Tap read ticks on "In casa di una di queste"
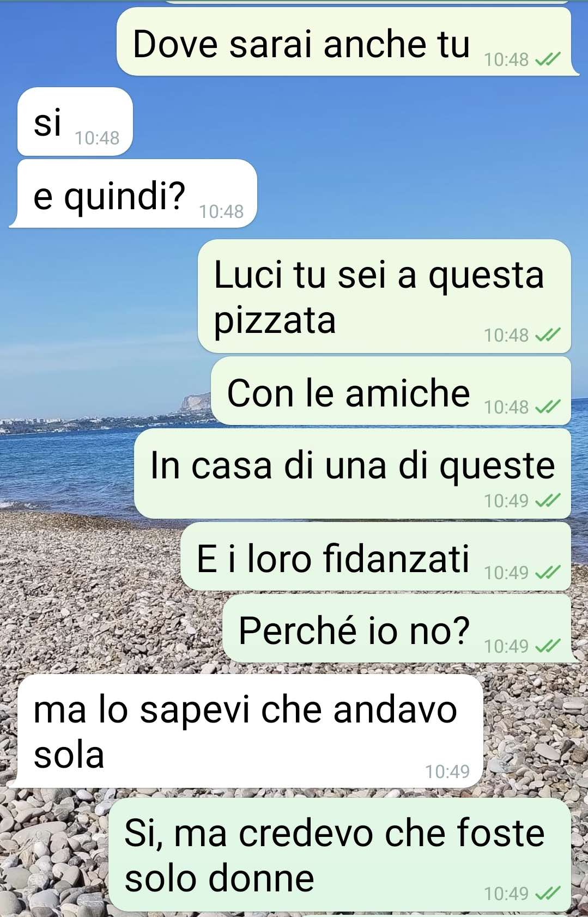 coord(547,500)
